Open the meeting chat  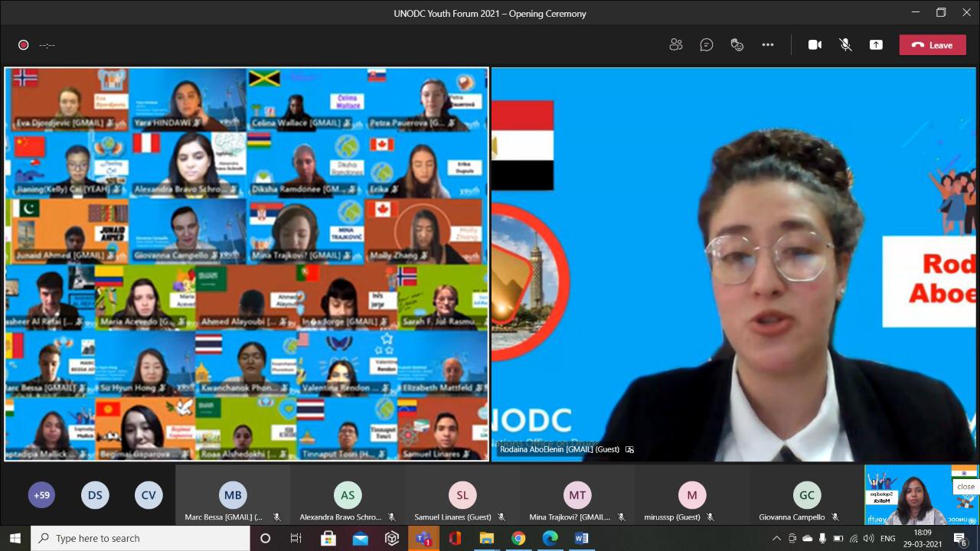click(x=707, y=45)
